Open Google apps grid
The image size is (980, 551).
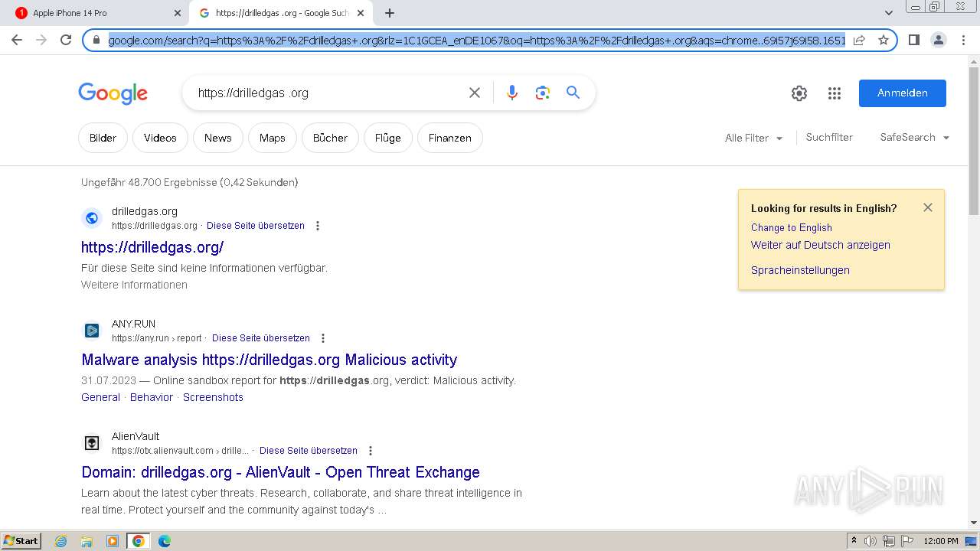[x=835, y=93]
